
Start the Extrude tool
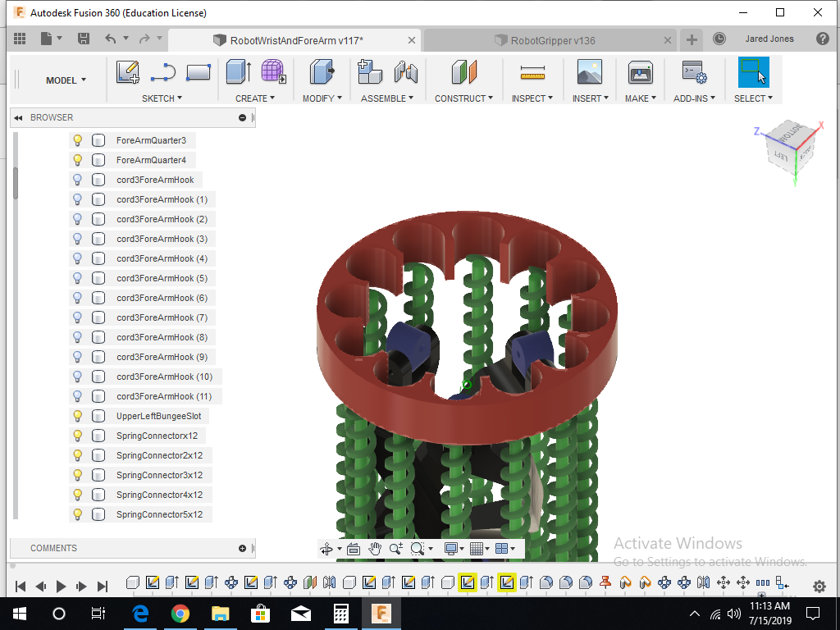click(239, 72)
